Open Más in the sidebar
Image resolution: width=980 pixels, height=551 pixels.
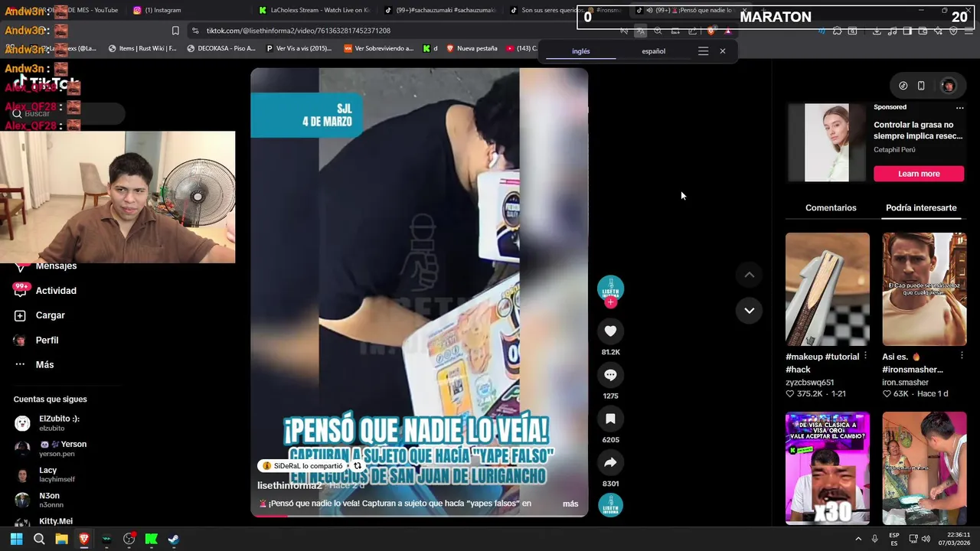click(44, 364)
